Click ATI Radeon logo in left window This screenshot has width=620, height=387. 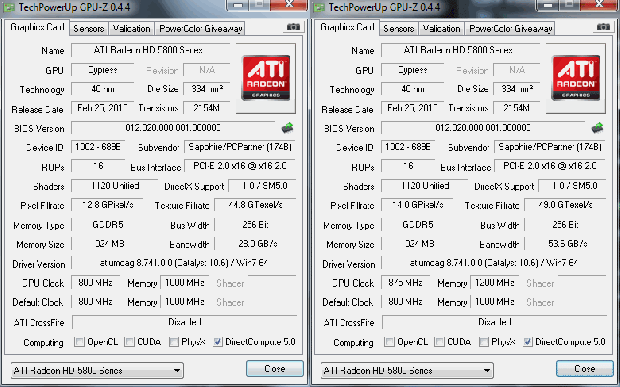[266, 78]
